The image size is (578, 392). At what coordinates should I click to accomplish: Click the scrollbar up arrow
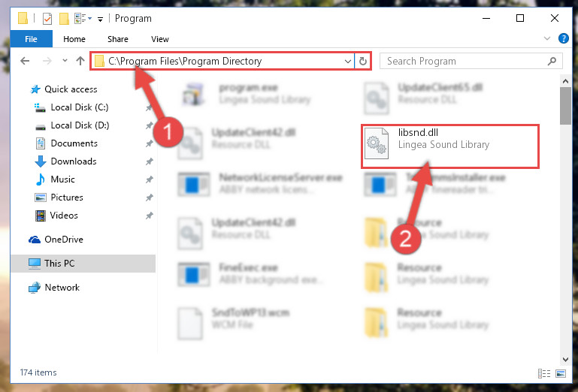click(x=565, y=80)
